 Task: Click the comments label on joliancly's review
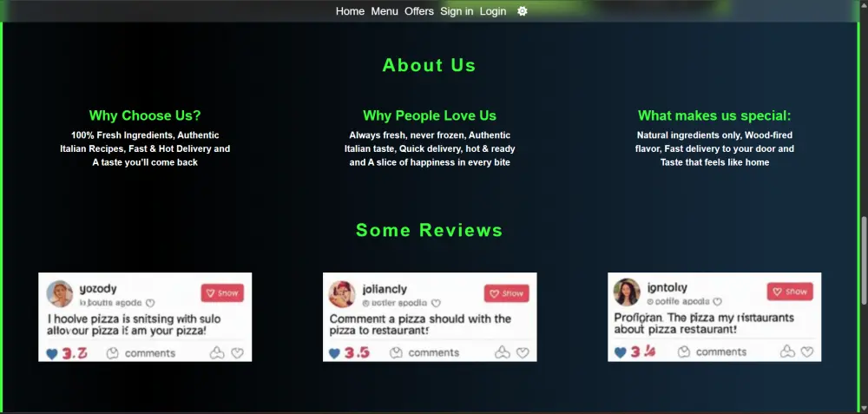point(433,352)
